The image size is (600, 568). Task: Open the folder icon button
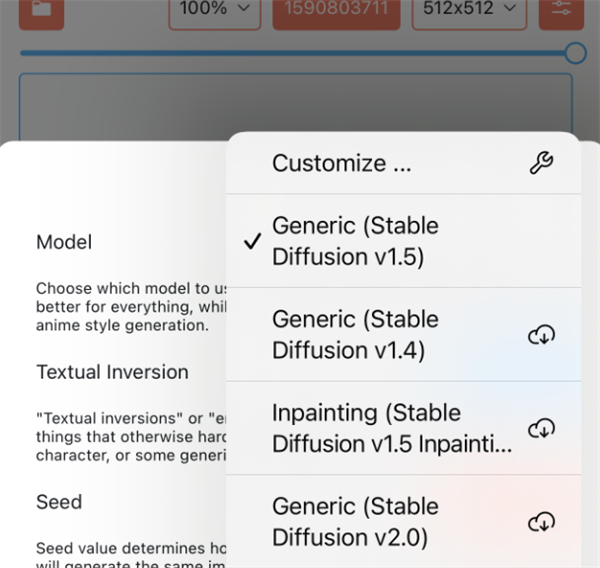41,10
